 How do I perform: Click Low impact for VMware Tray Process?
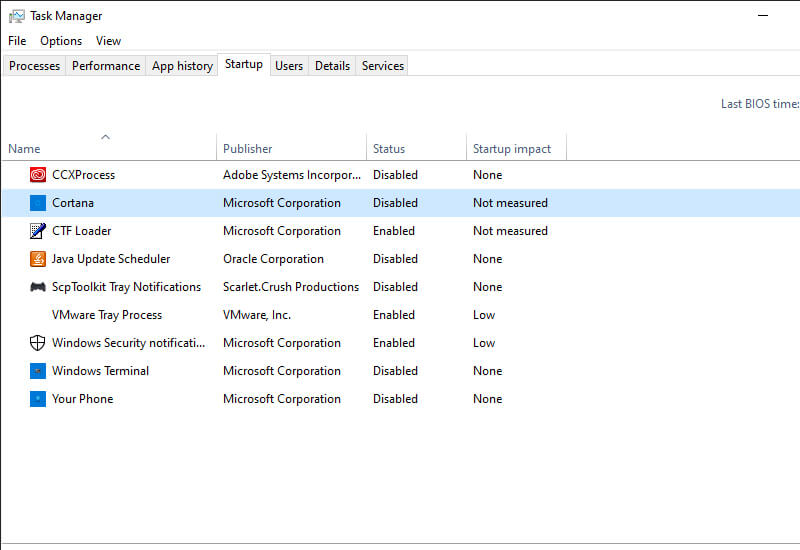(484, 315)
